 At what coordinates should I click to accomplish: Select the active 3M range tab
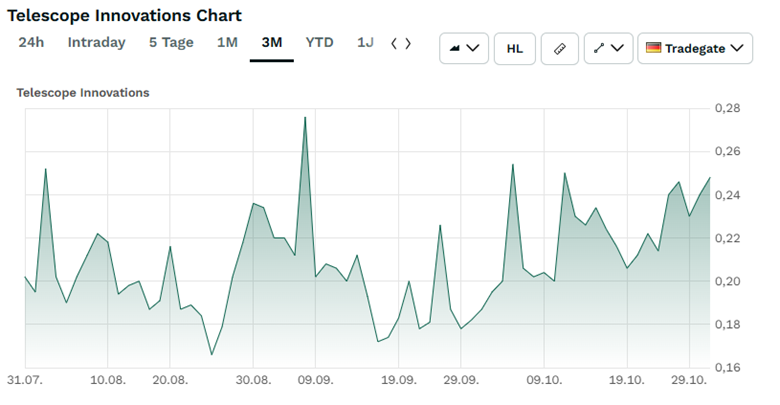(x=271, y=42)
